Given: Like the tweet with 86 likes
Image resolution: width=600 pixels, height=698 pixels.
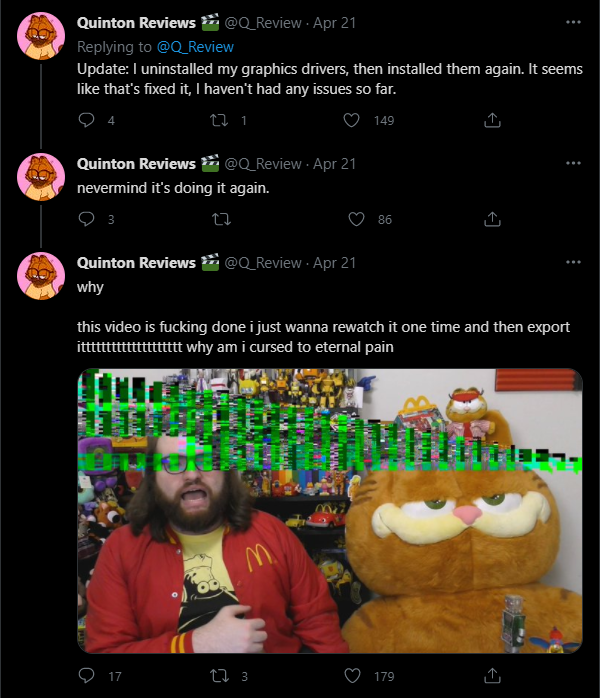Looking at the screenshot, I should pyautogui.click(x=356, y=219).
